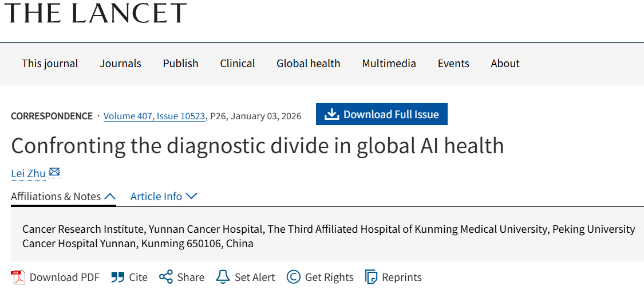Screen dimensions: 644x293
Task: Click the Cite quotation marks icon
Action: coord(118,278)
